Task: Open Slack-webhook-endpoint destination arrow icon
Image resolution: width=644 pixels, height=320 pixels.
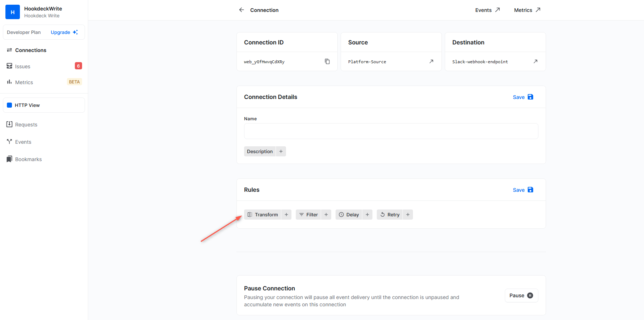Action: [535, 62]
